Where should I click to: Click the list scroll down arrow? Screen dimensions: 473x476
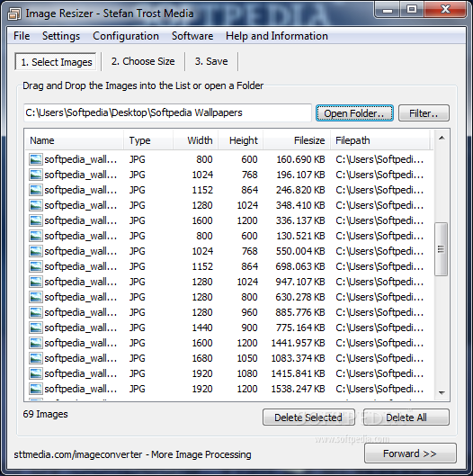442,393
